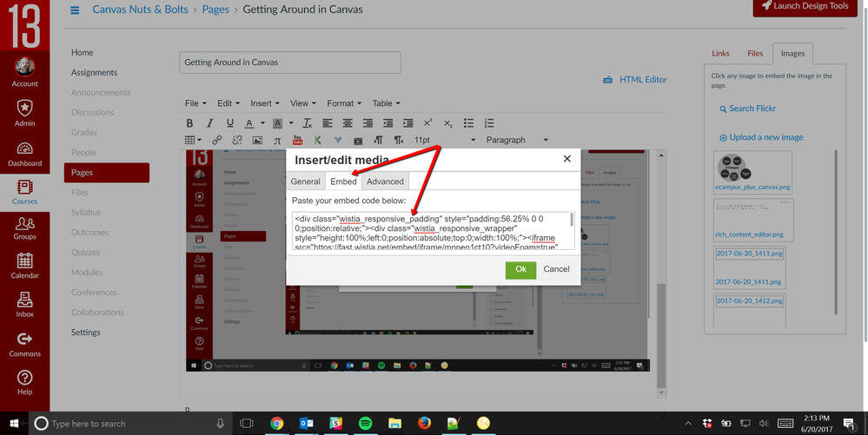This screenshot has width=868, height=435.
Task: Switch to the General tab in dialog
Action: tap(305, 181)
